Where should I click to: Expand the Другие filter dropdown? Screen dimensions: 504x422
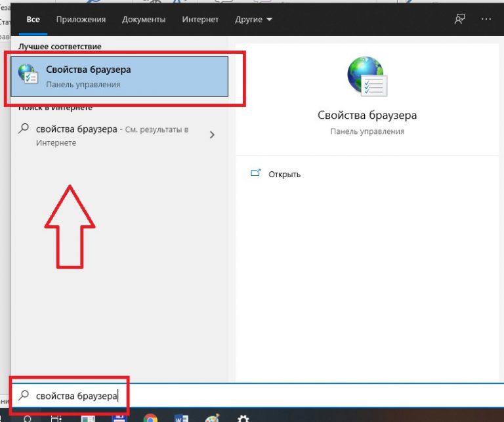253,20
